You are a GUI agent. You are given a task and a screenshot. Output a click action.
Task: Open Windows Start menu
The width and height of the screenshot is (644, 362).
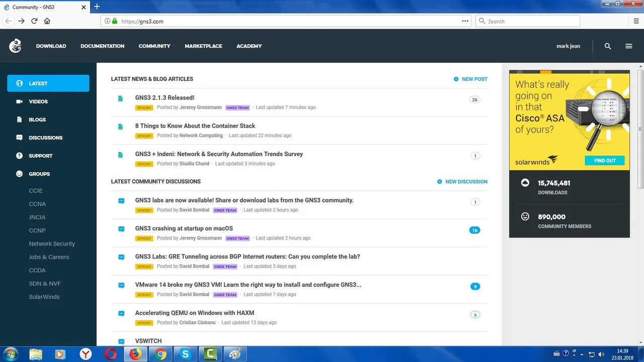11,354
